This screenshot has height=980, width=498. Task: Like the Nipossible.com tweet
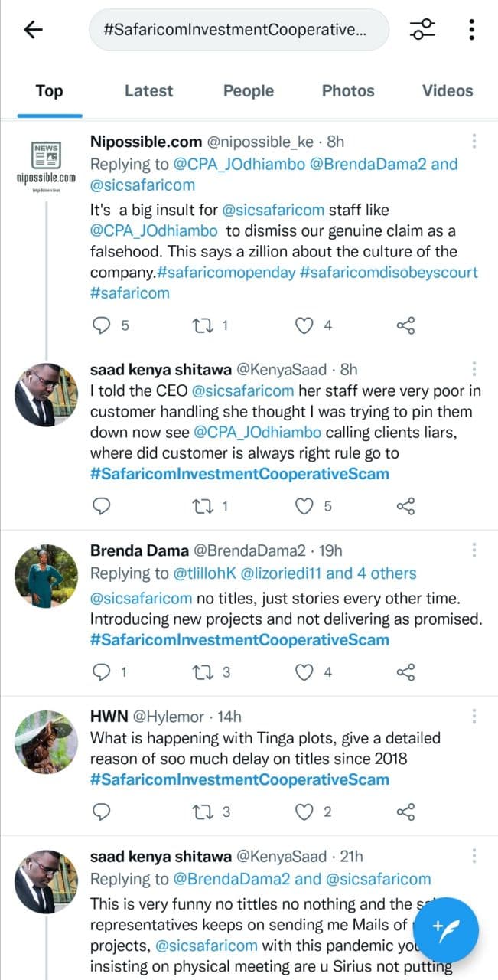pos(305,325)
